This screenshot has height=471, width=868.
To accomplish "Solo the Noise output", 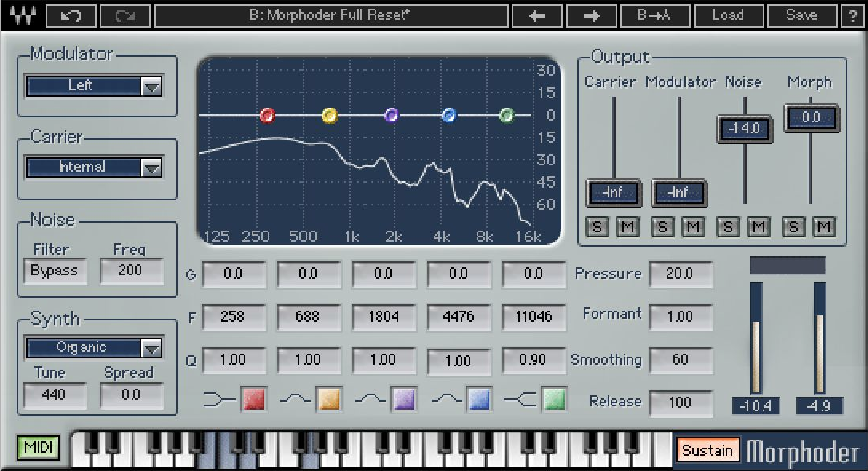I will pyautogui.click(x=728, y=227).
